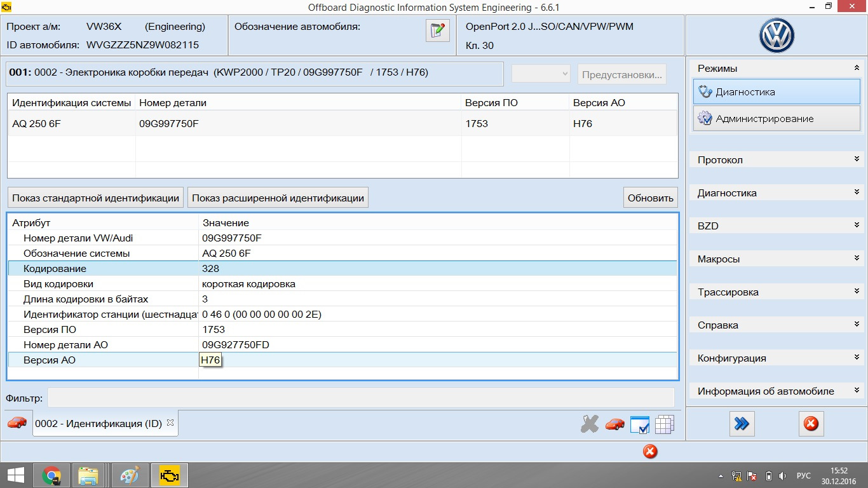
Task: Click the Значение column header
Action: pyautogui.click(x=438, y=223)
